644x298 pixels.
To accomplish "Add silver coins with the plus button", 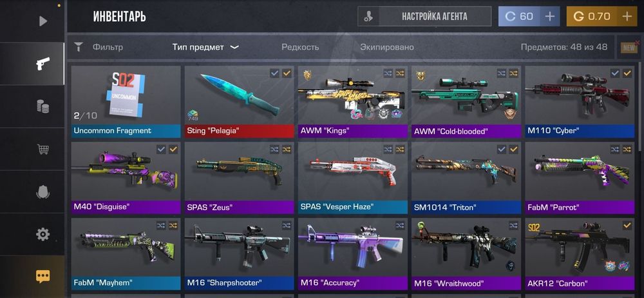I will (549, 17).
